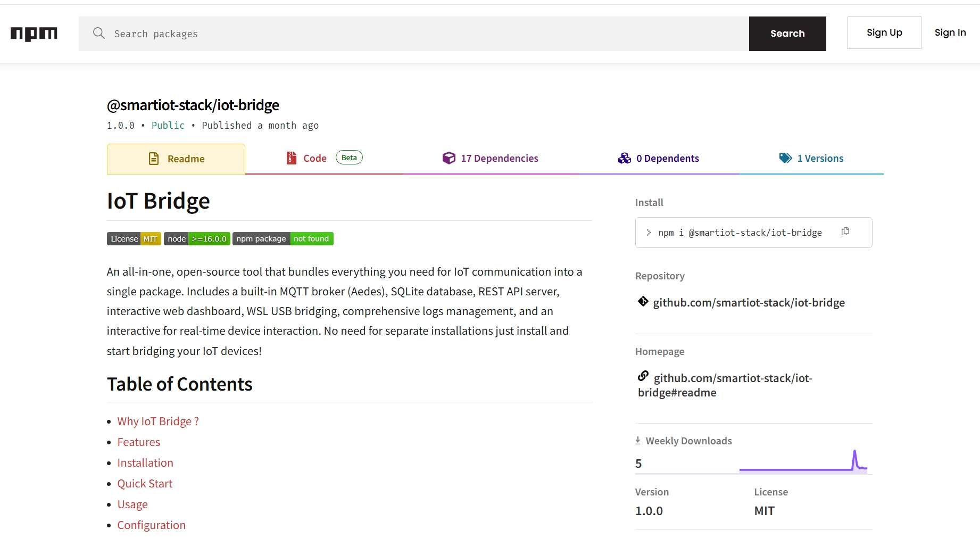
Task: Jump to the Quick Start section
Action: (x=145, y=484)
